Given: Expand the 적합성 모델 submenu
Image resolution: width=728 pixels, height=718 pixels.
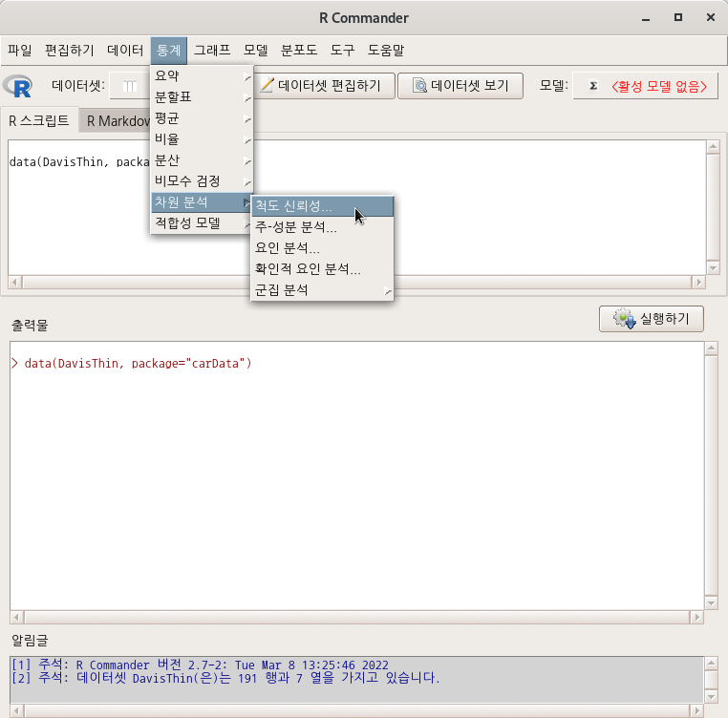Looking at the screenshot, I should (202, 223).
